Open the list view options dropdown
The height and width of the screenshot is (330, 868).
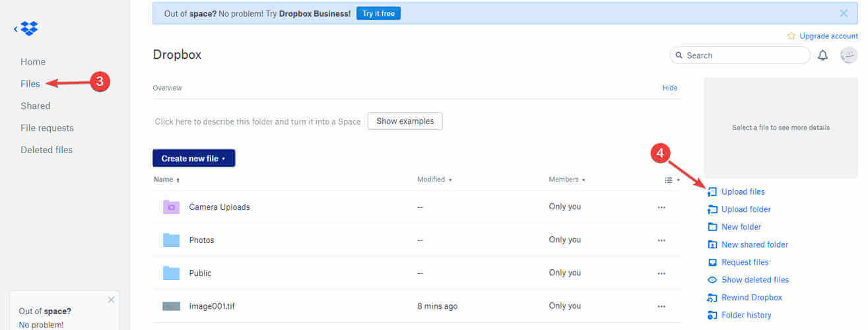coord(672,180)
